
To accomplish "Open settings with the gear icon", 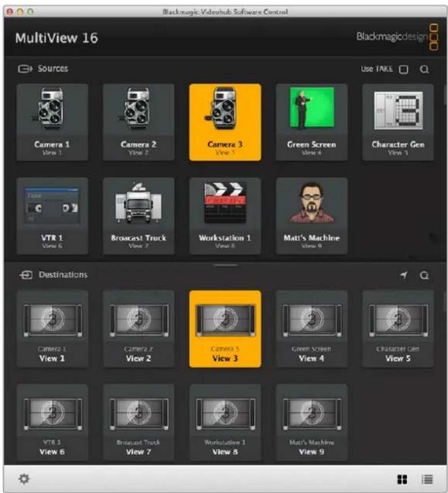I will point(24,479).
